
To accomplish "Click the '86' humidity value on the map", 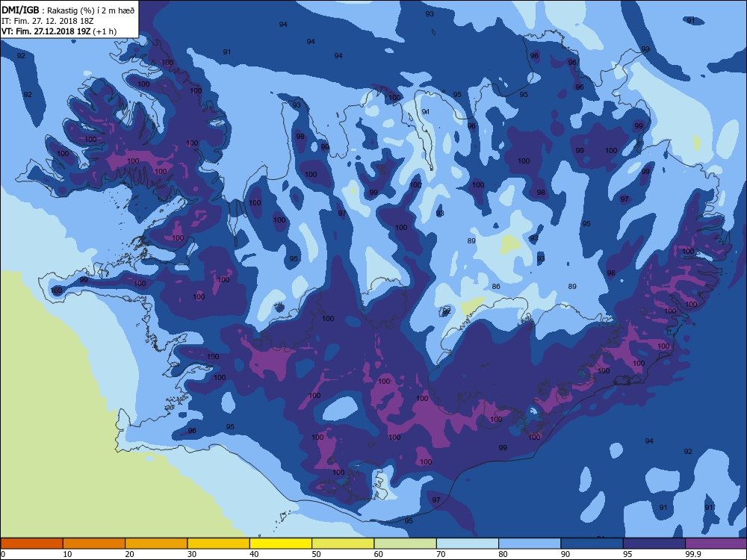I will pyautogui.click(x=496, y=286).
